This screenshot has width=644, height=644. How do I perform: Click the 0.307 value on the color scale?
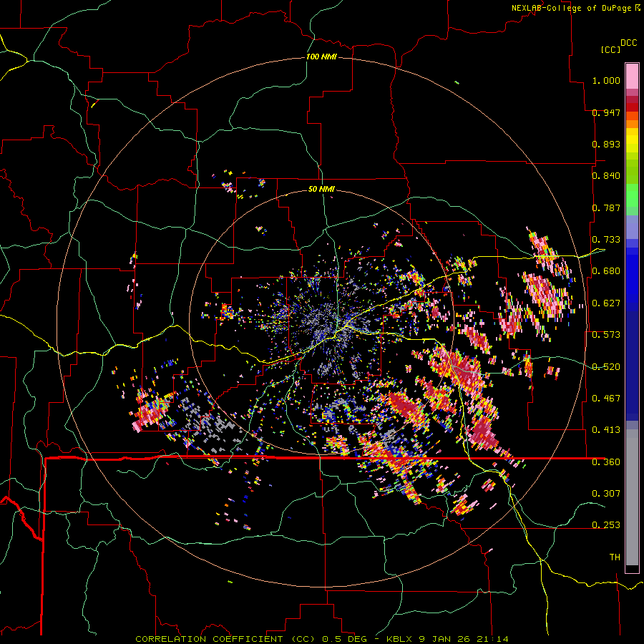tap(606, 493)
